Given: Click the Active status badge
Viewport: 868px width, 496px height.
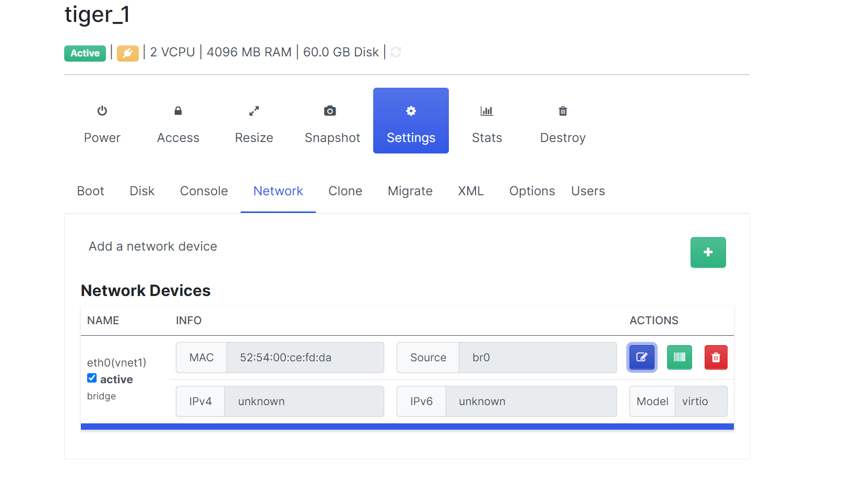Looking at the screenshot, I should point(85,53).
